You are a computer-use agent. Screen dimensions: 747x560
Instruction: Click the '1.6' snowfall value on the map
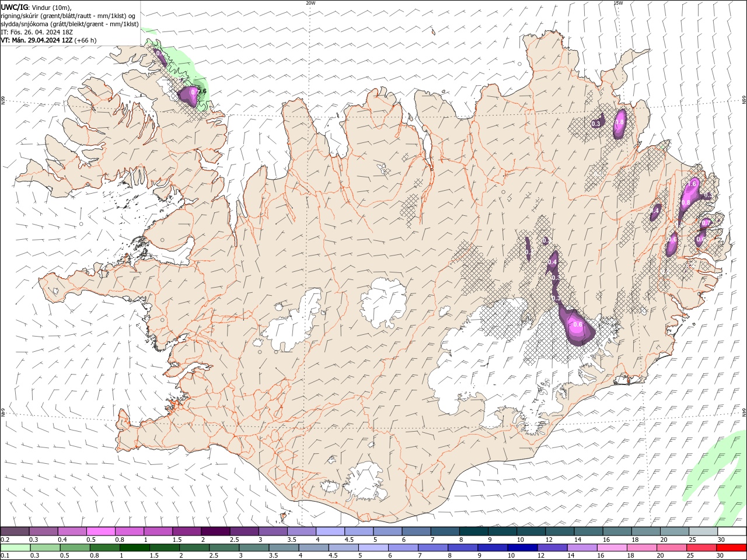tap(693, 183)
